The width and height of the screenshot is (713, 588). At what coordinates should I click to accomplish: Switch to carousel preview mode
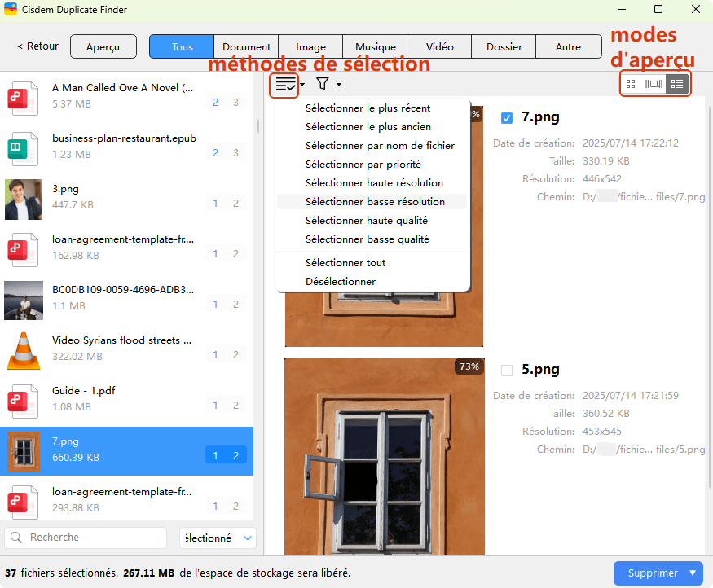[655, 83]
